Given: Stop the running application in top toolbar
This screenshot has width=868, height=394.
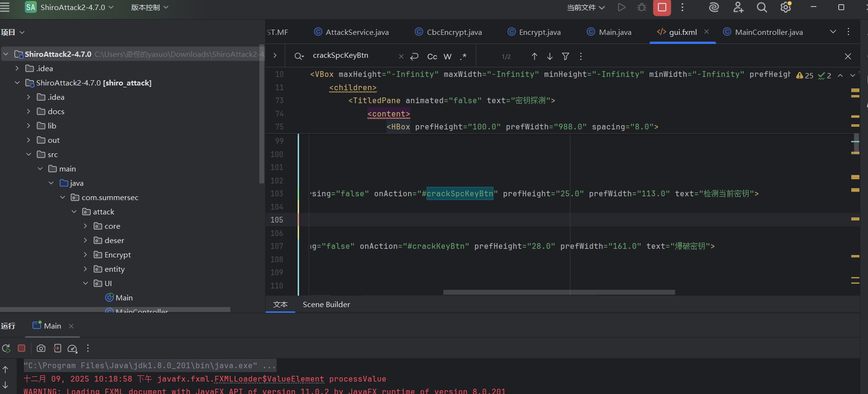Looking at the screenshot, I should point(662,8).
